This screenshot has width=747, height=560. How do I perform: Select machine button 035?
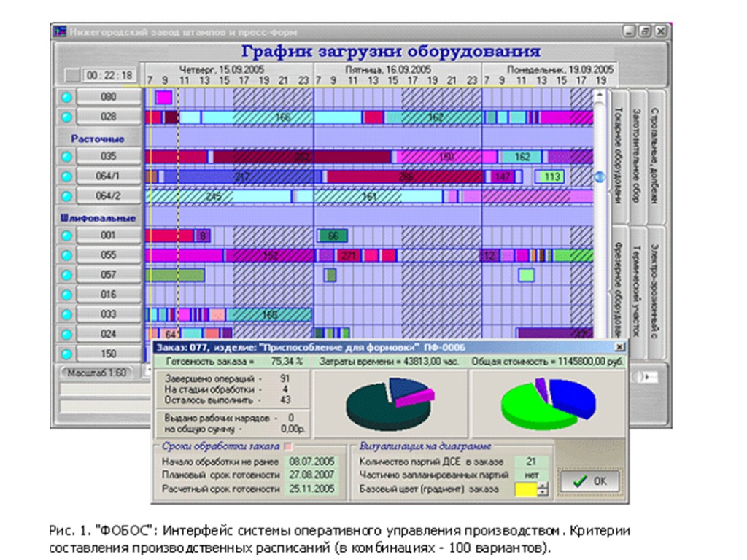[x=109, y=156]
